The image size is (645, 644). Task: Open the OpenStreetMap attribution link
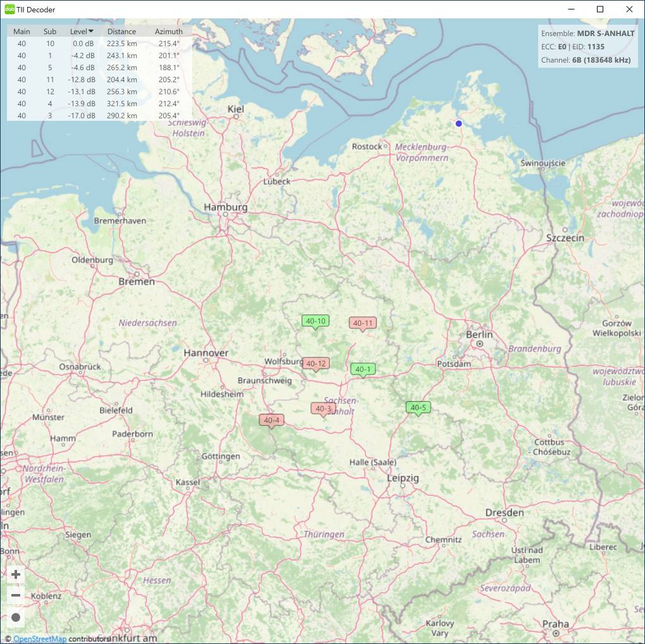click(40, 639)
